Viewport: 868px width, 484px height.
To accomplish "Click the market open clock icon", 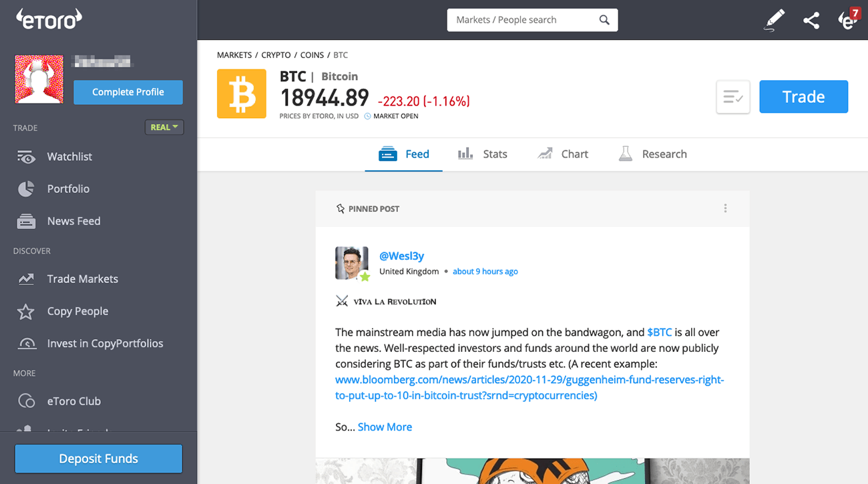I will (x=367, y=116).
